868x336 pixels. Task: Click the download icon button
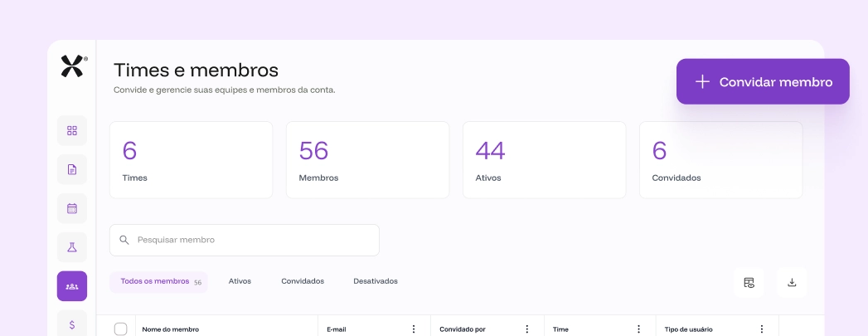pos(792,282)
